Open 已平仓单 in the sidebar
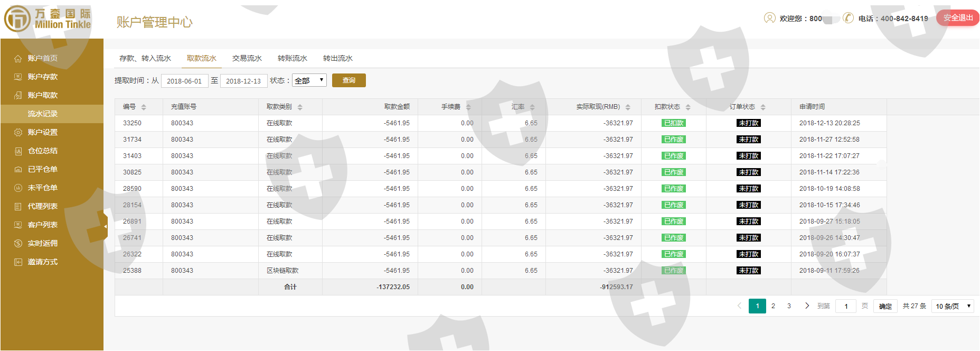The width and height of the screenshot is (980, 351). (42, 170)
